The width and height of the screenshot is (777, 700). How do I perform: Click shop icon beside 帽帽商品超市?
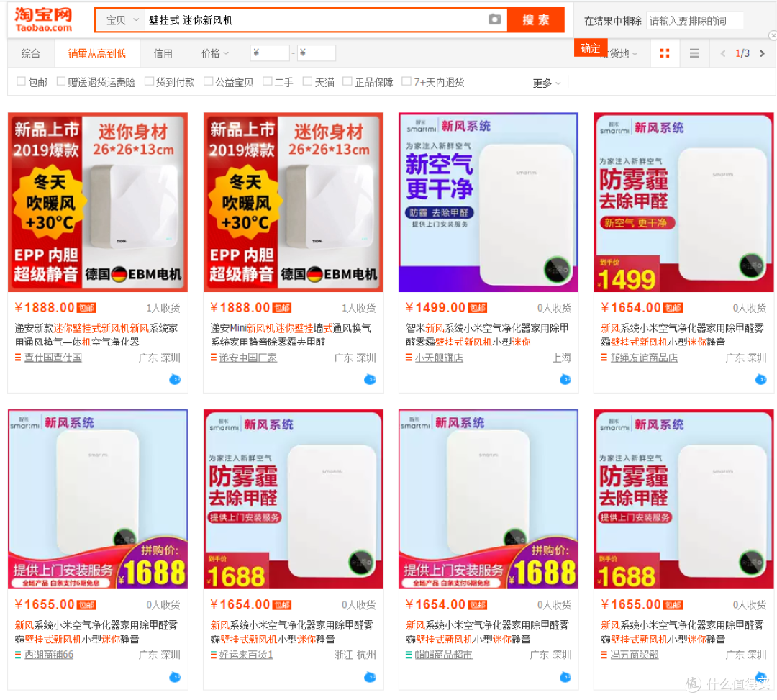409,655
